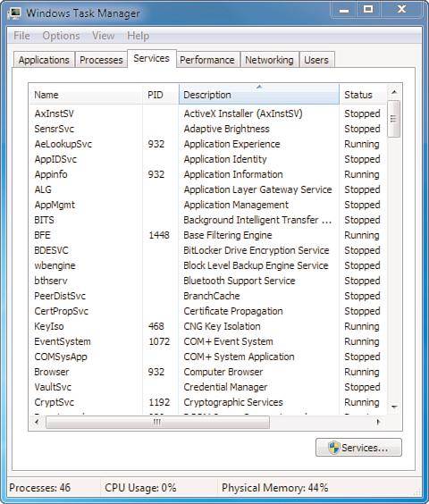Select the Browser service
Viewport: 429px width, 504px height.
tap(207, 372)
